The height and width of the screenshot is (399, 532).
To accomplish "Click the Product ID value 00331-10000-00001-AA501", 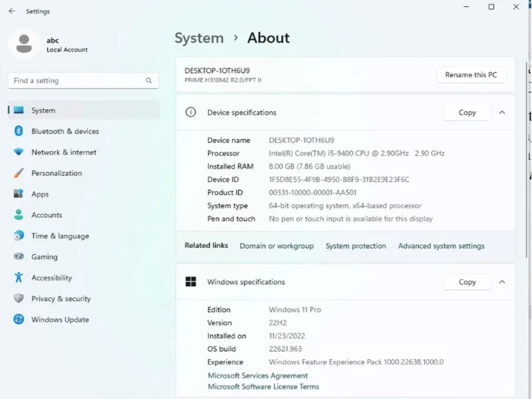I will coord(313,192).
